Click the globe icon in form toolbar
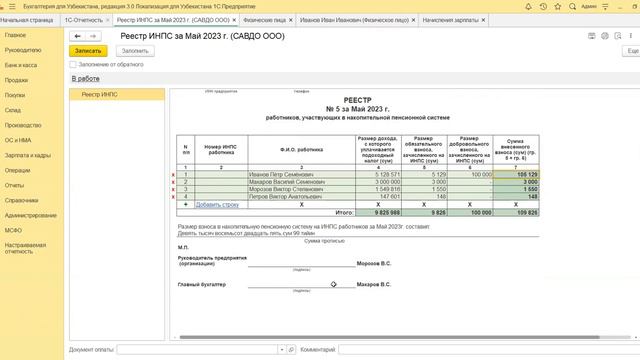Viewport: 640px width, 360px height. coord(605,36)
